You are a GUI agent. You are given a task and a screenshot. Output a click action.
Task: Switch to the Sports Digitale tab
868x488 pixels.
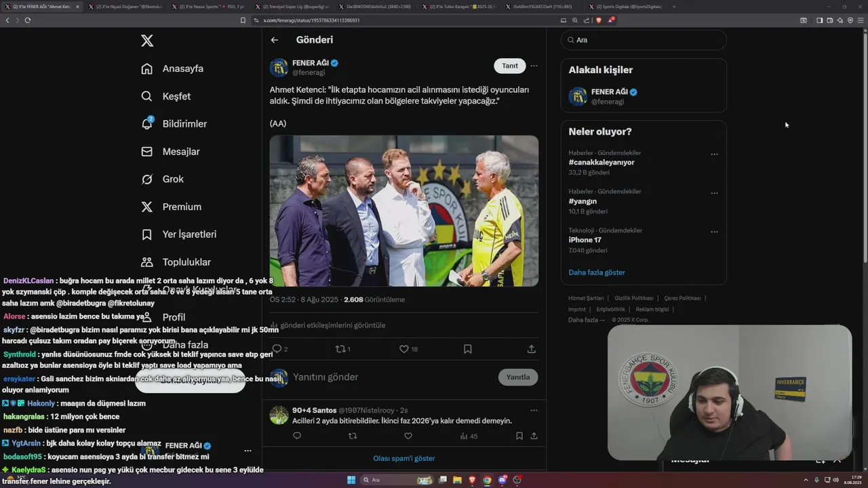coord(625,6)
